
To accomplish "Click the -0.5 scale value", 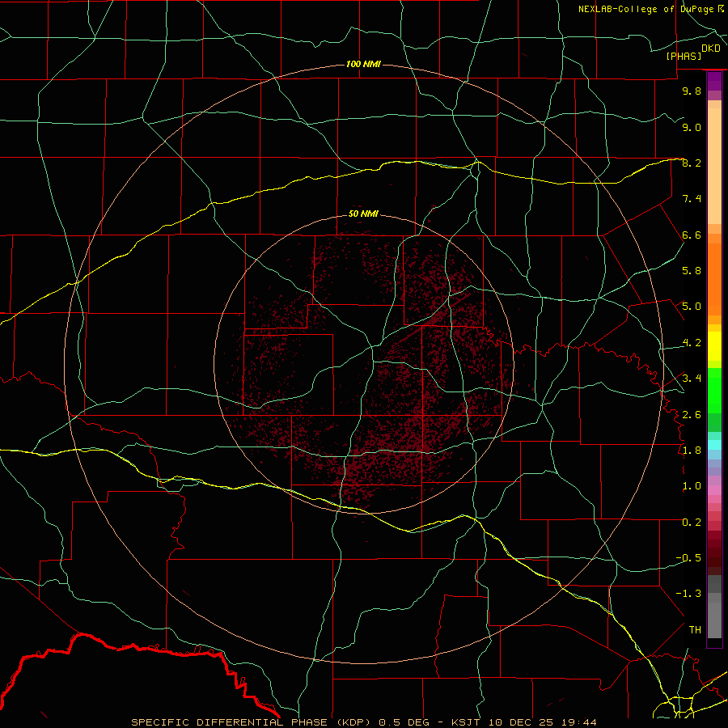I will coord(688,558).
